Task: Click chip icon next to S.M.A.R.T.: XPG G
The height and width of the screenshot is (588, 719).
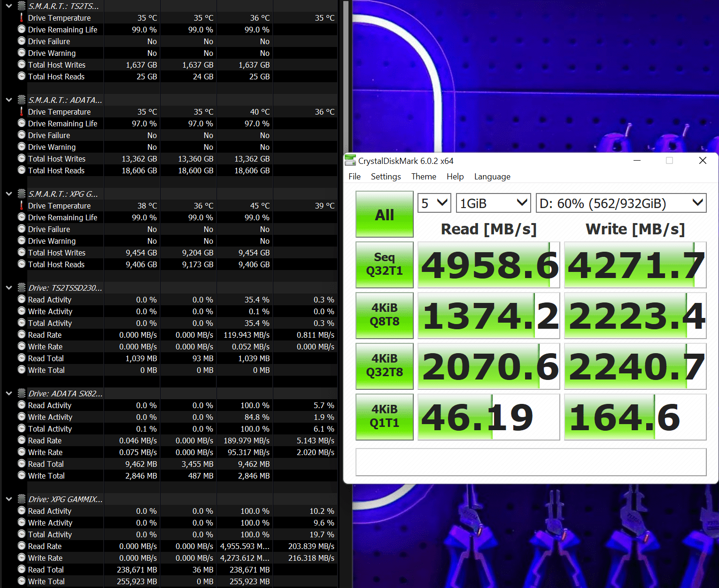Action: [x=22, y=193]
